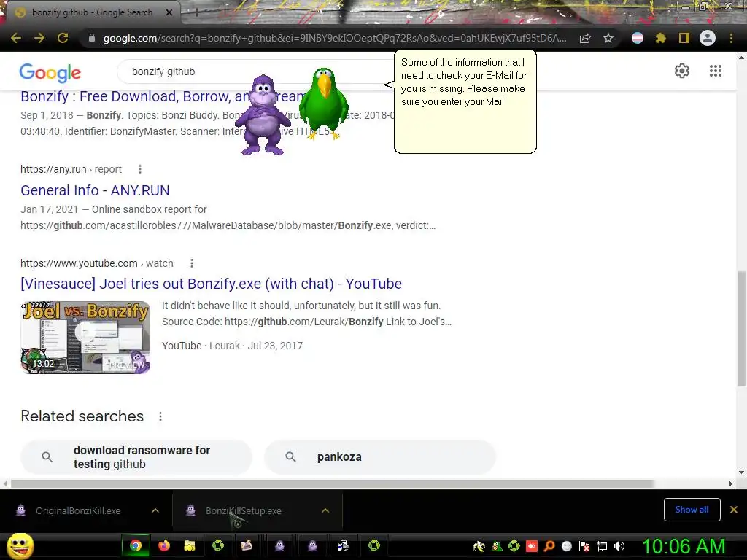
Task: Search related term pankoza
Action: pyautogui.click(x=380, y=457)
